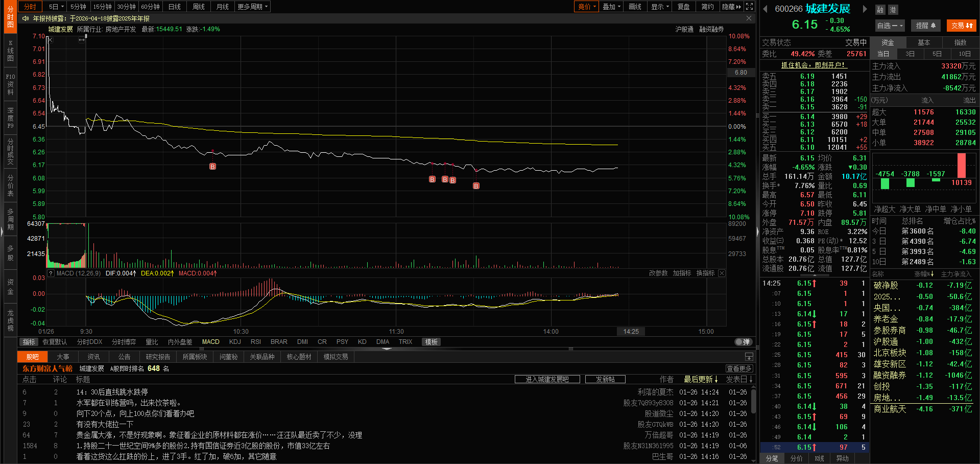Click 发新帖 new post button
Viewport: 980px width, 464px height.
click(x=605, y=379)
